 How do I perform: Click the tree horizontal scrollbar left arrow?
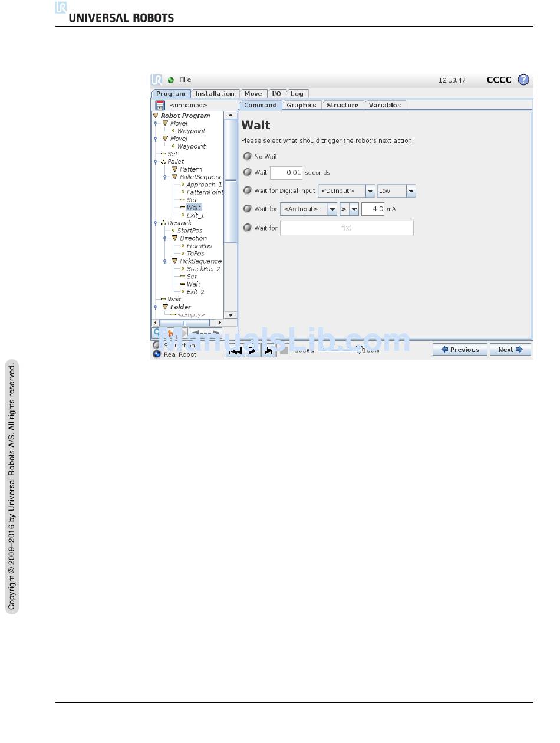tap(156, 323)
